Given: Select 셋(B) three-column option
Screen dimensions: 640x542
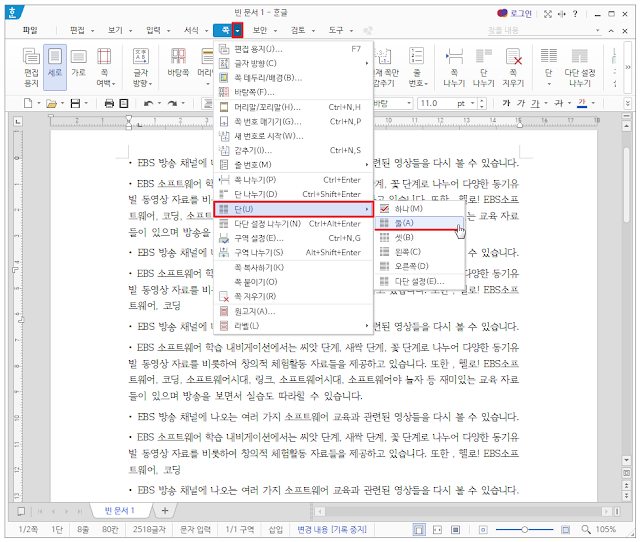Looking at the screenshot, I should coord(419,237).
